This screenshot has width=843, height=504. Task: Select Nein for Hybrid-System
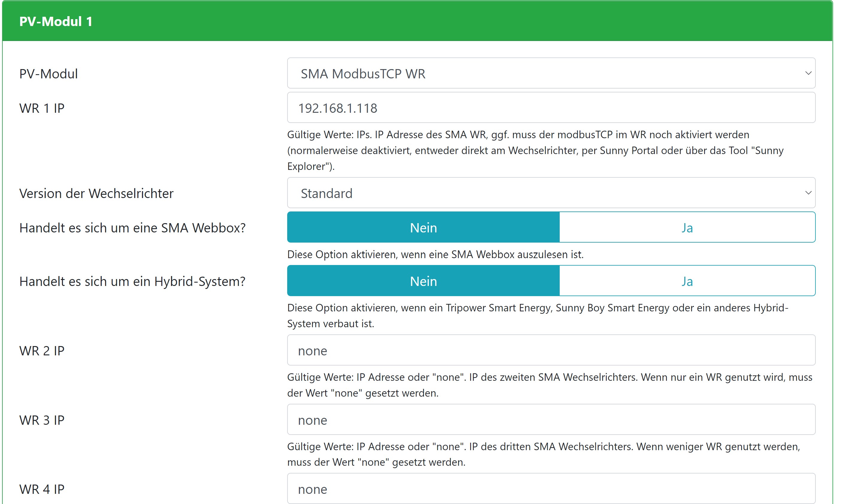pyautogui.click(x=423, y=281)
